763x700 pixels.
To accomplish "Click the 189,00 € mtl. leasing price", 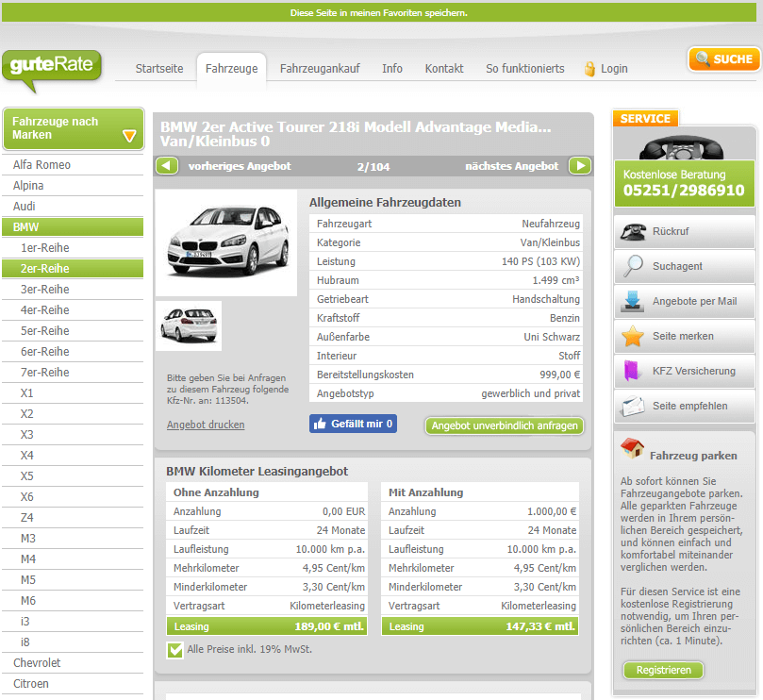I will [329, 626].
